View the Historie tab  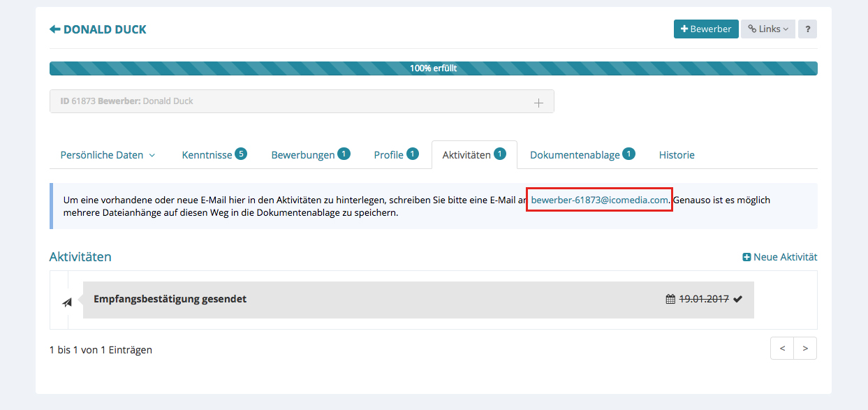click(677, 155)
